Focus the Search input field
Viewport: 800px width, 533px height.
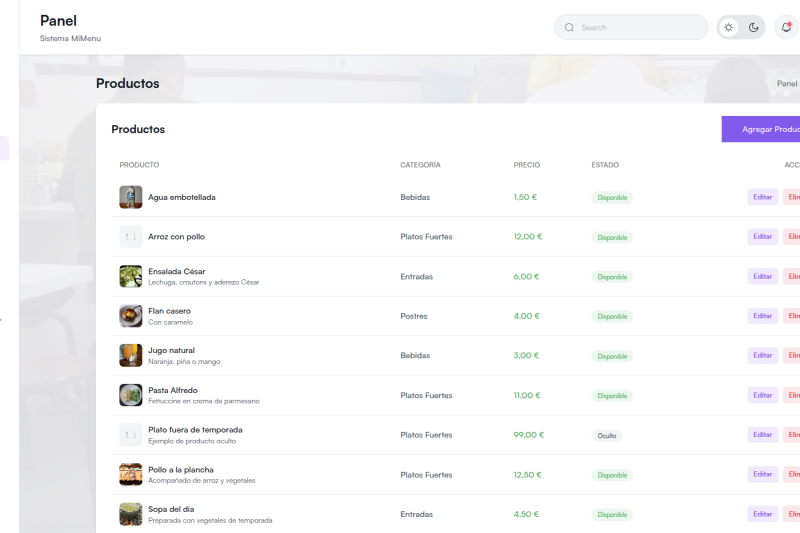click(x=631, y=28)
